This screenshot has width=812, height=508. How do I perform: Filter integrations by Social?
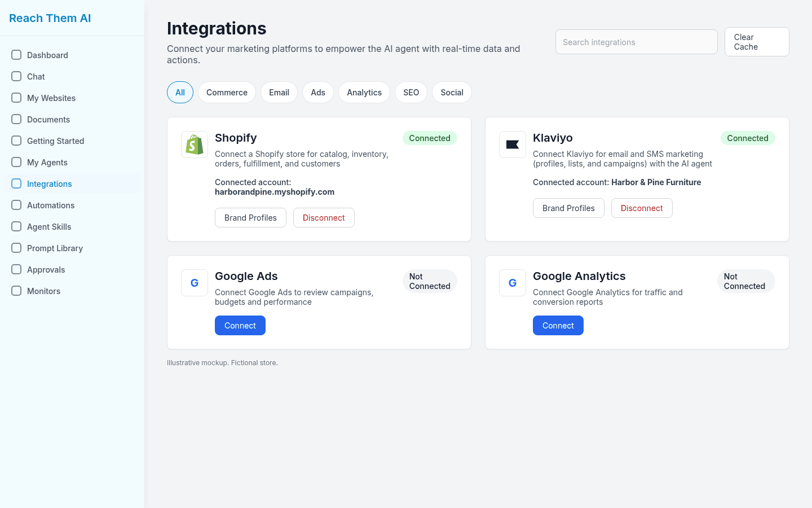[x=452, y=93]
